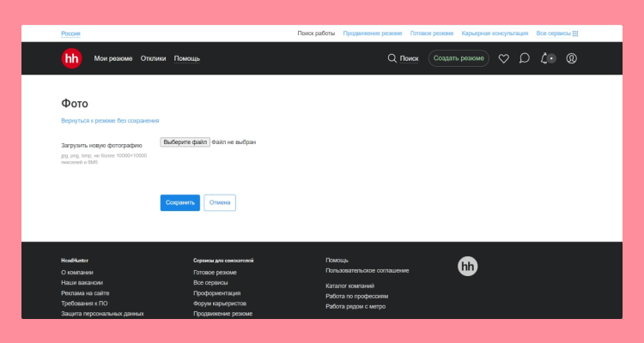Click the grey hh logo in the footer
644x343 pixels.
coord(467,267)
